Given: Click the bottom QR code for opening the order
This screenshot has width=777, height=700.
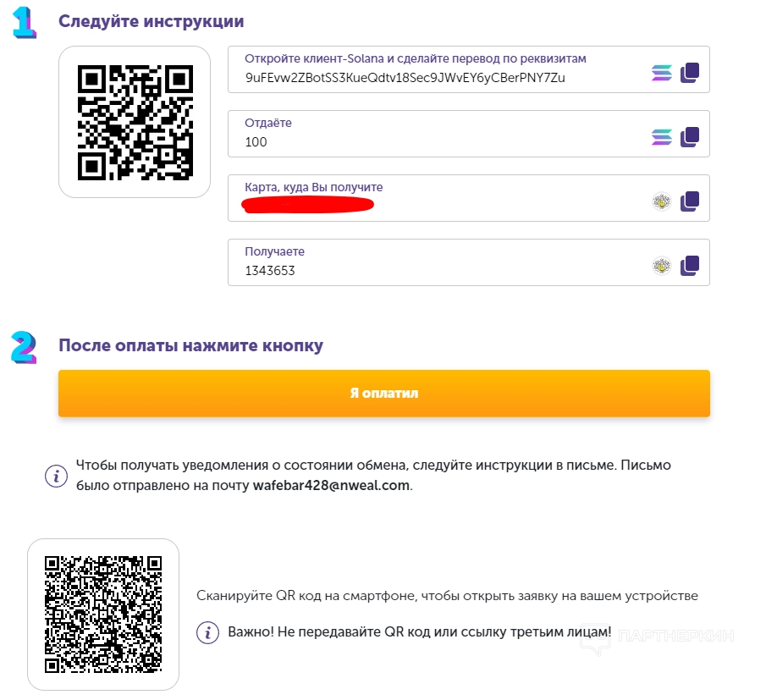Looking at the screenshot, I should pos(103,615).
